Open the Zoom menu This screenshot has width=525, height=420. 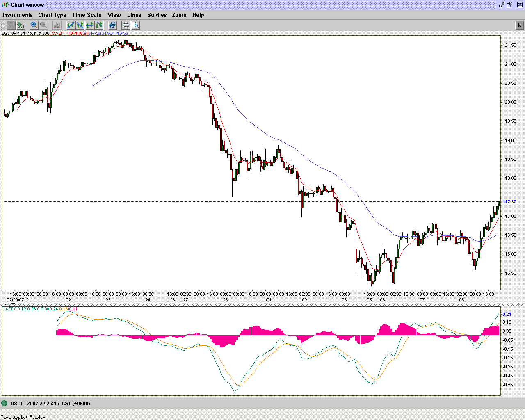coord(179,15)
